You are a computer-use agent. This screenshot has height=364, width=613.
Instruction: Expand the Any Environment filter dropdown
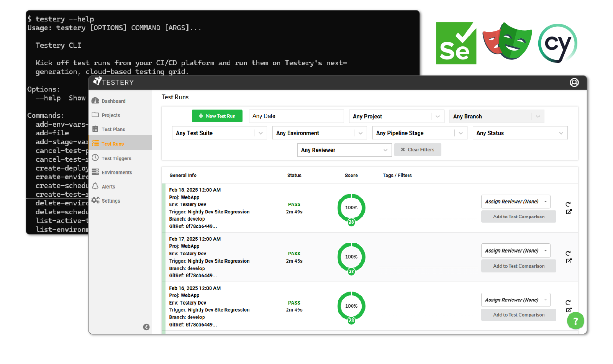coord(320,133)
